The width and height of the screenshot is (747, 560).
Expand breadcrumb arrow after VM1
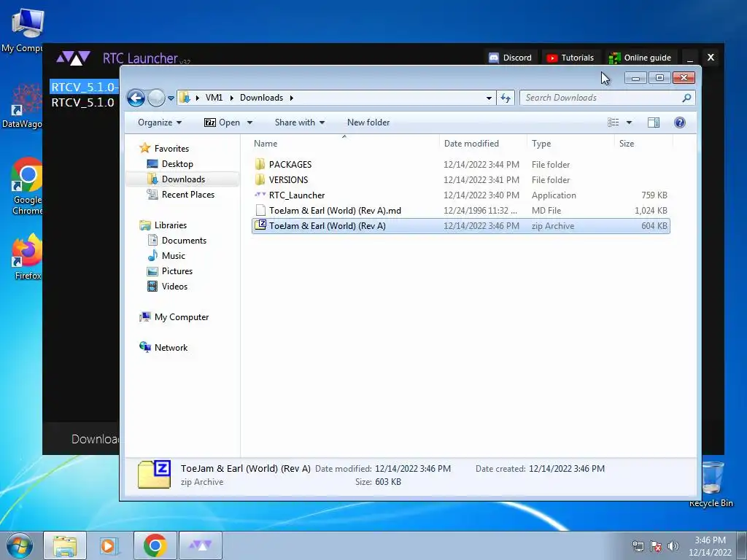pos(231,98)
